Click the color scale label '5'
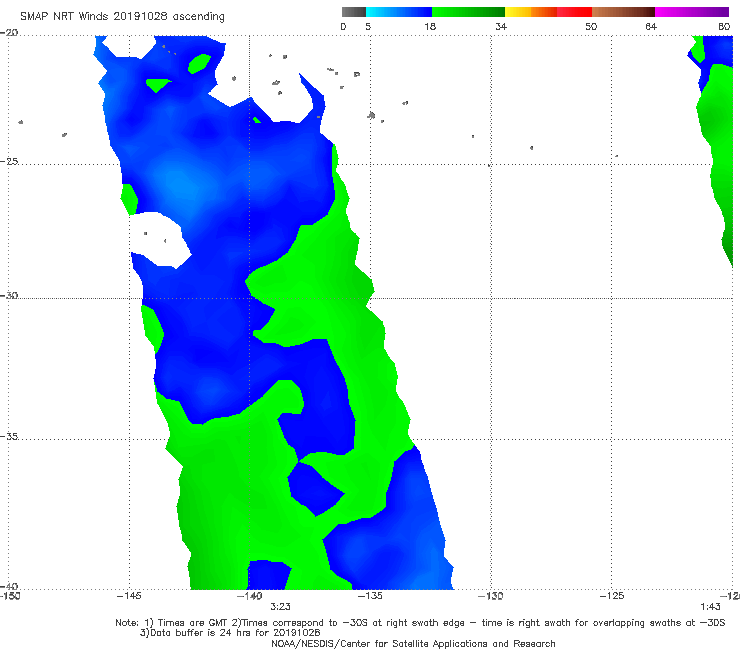The image size is (740, 650). point(368,26)
